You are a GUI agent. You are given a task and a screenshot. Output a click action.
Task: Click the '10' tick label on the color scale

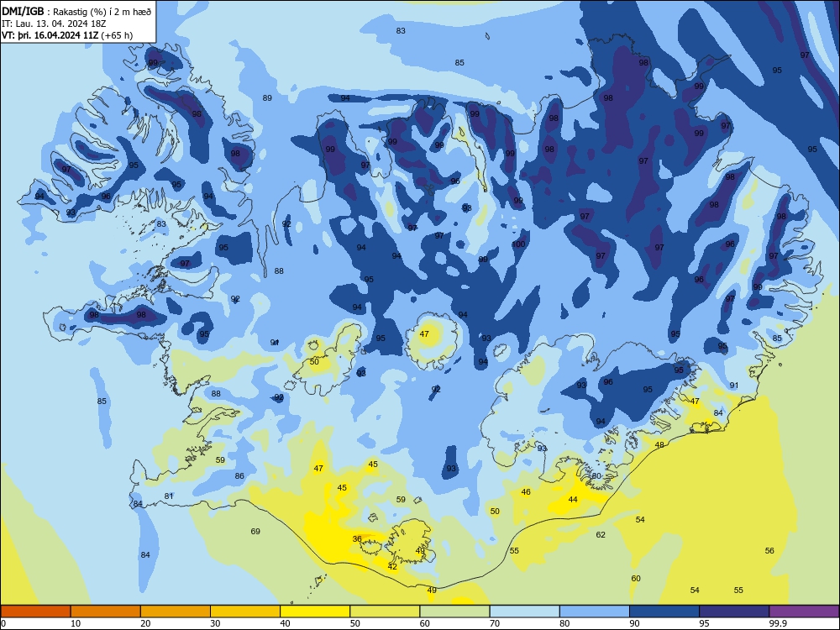coord(76,623)
